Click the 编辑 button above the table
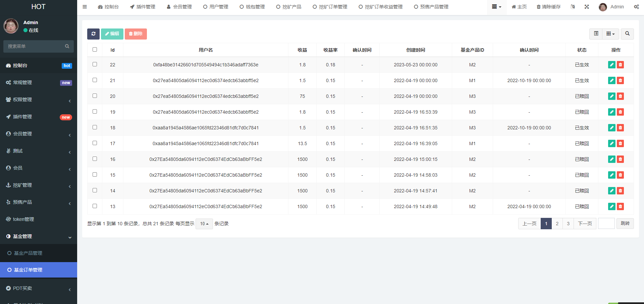The height and width of the screenshot is (304, 644). click(x=112, y=34)
